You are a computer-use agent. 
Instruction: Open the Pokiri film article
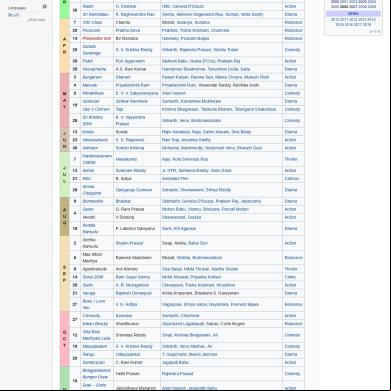[x=88, y=61]
